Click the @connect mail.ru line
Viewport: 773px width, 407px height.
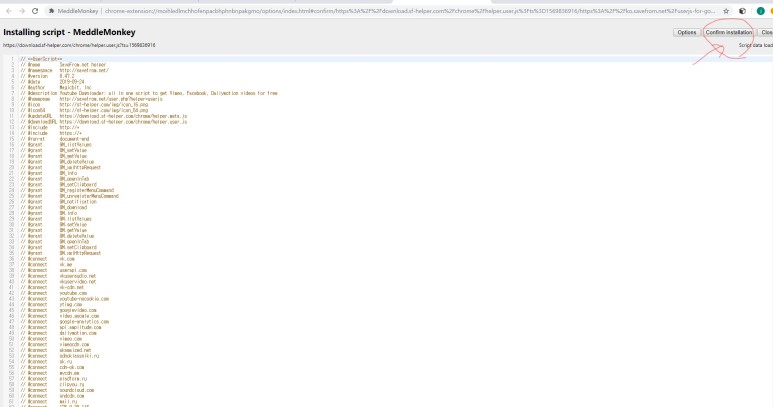click(x=48, y=402)
